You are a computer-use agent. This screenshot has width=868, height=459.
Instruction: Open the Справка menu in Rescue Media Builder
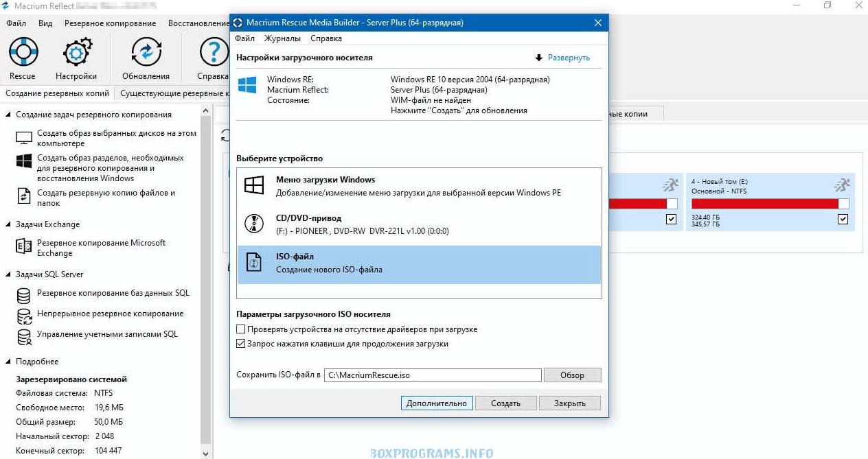point(326,38)
